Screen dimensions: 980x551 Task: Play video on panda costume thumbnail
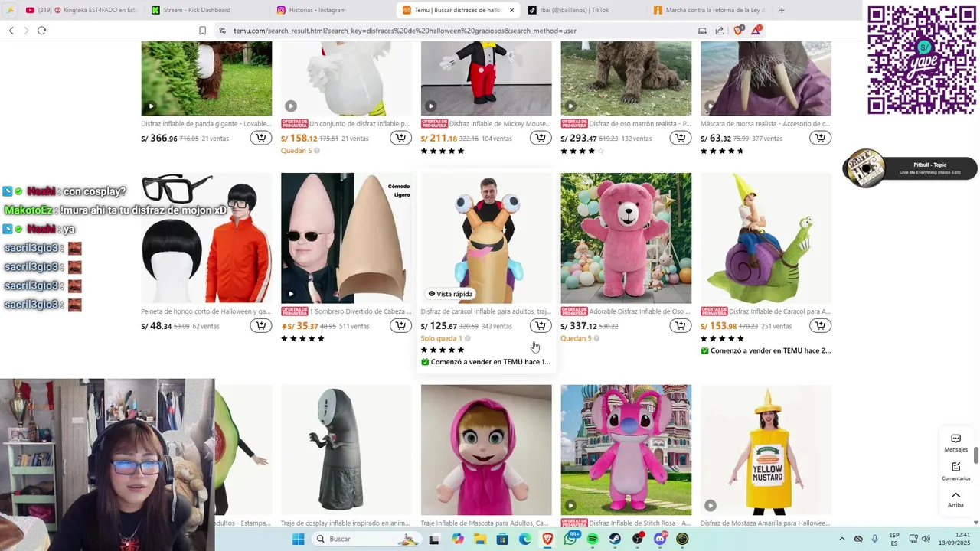(151, 106)
